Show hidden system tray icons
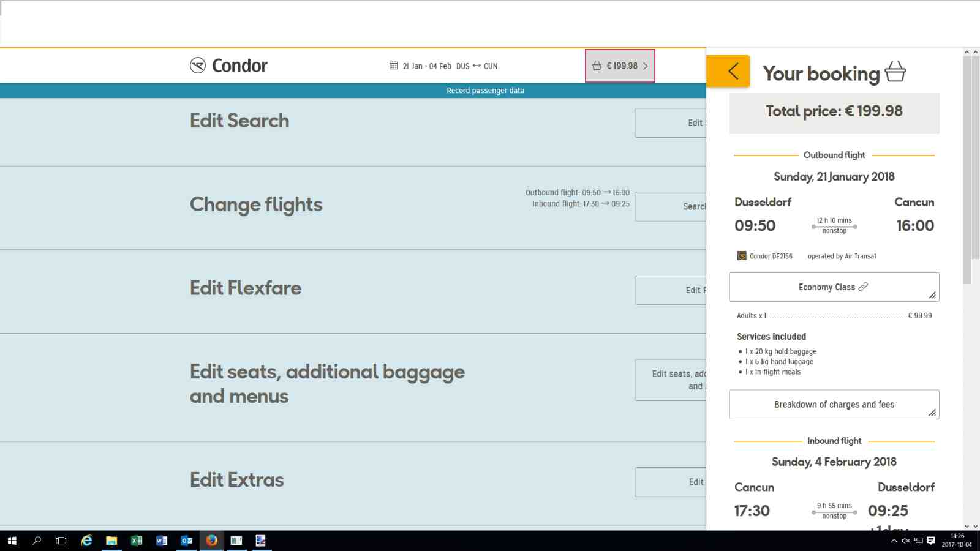Image resolution: width=980 pixels, height=551 pixels. pyautogui.click(x=894, y=541)
